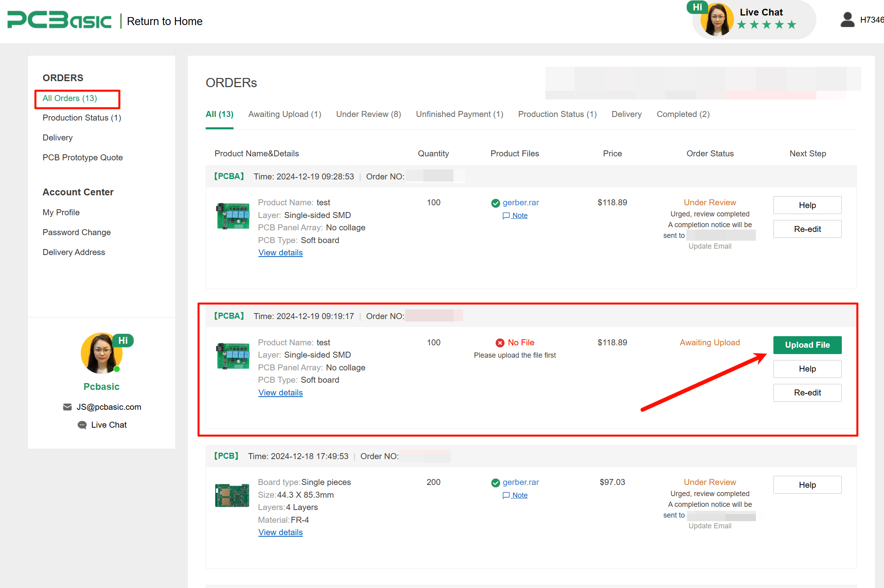The height and width of the screenshot is (588, 884).
Task: View details of the 09:28:53 PCBA order
Action: click(280, 253)
